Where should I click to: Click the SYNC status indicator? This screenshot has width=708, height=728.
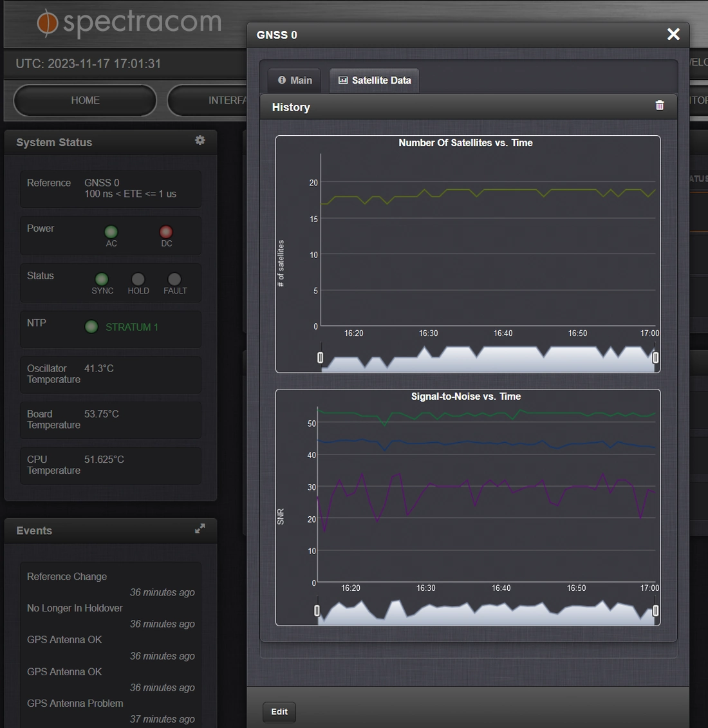pyautogui.click(x=102, y=279)
